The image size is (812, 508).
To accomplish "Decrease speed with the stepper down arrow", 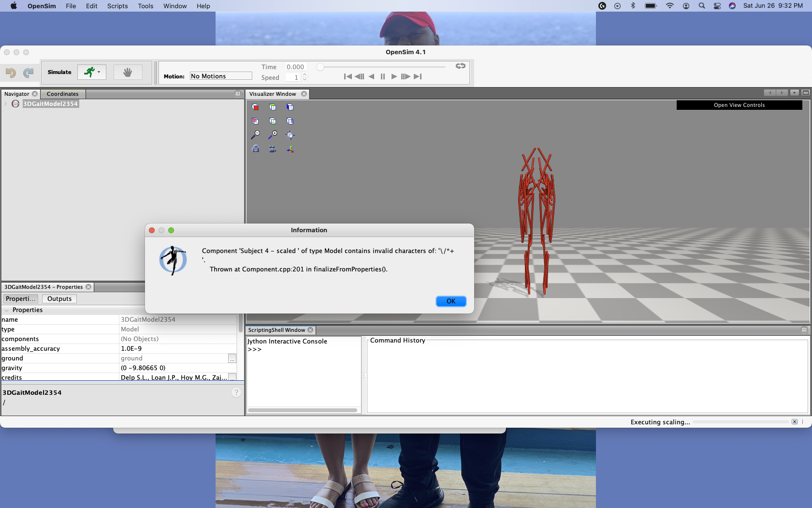I will click(x=304, y=79).
